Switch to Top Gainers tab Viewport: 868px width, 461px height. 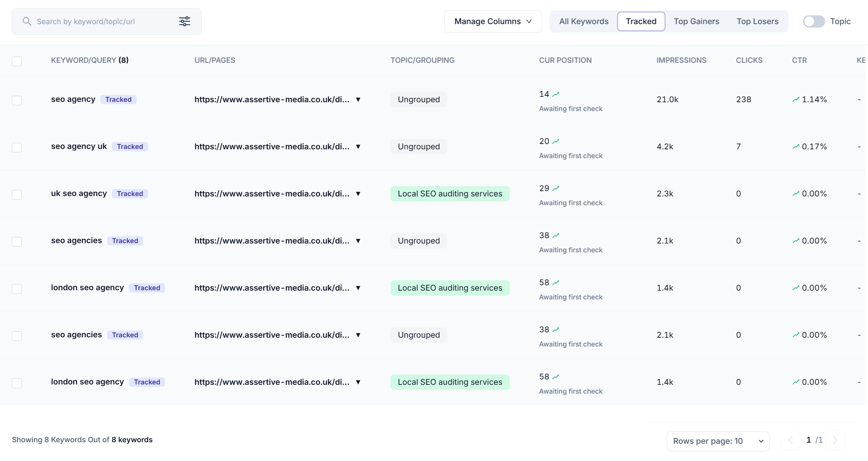[696, 21]
